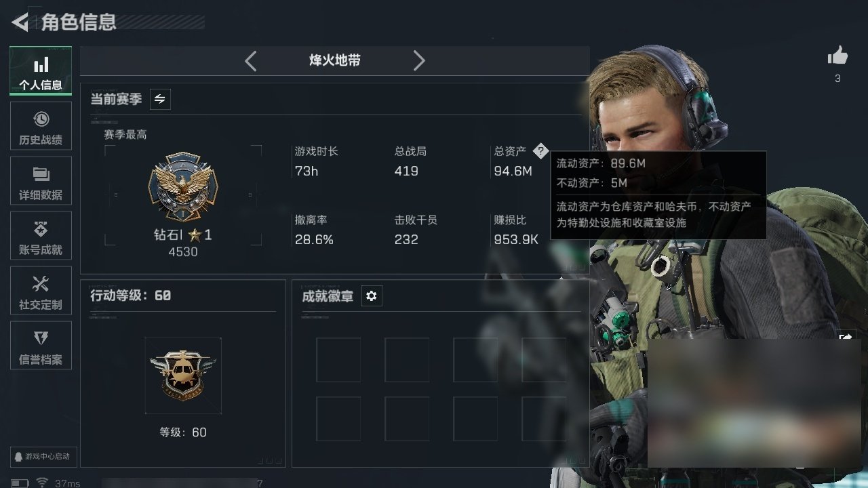This screenshot has width=868, height=488.
Task: Click the 烽火地带 mode title
Action: [x=335, y=60]
